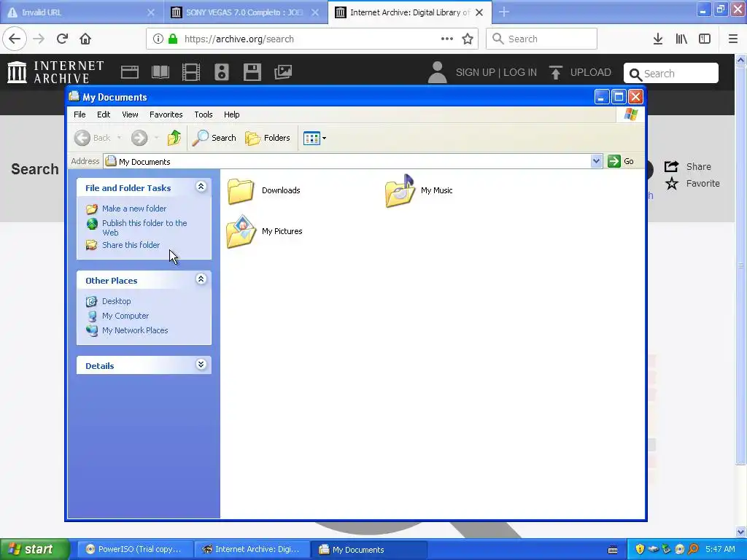747x560 pixels.
Task: Click the site information icon in URL bar
Action: (158, 39)
